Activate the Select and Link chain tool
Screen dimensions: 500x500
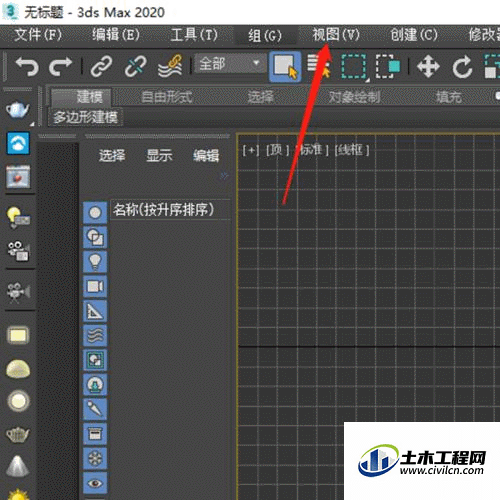(101, 66)
